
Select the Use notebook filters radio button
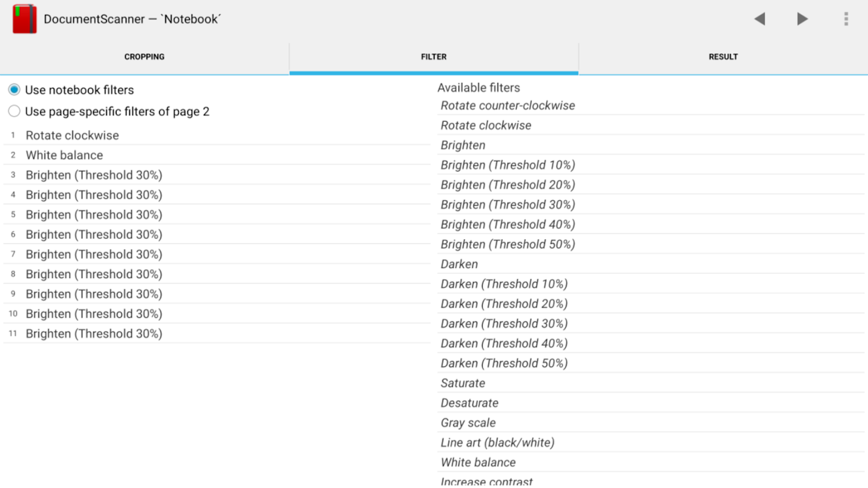pos(14,90)
